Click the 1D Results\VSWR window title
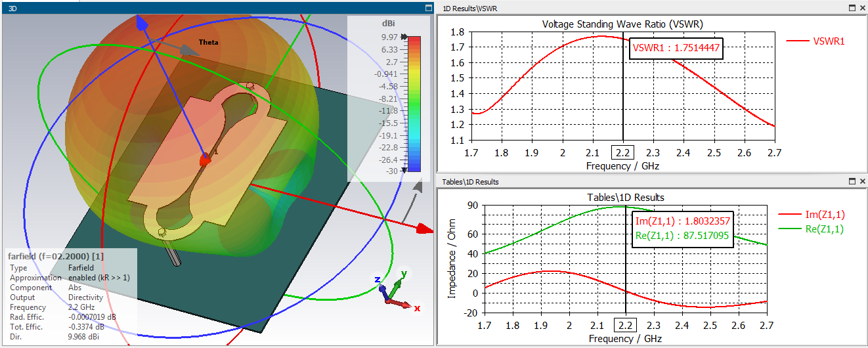This screenshot has width=868, height=348. [469, 8]
